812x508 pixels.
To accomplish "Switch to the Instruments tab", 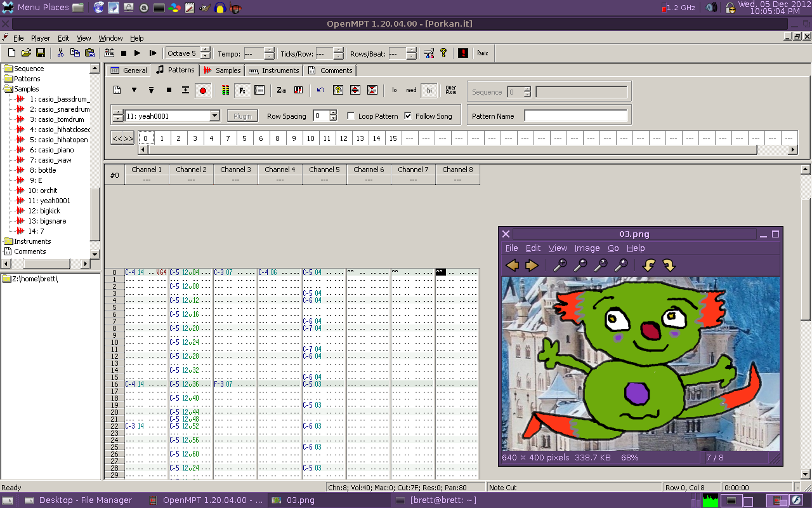I will pyautogui.click(x=274, y=70).
